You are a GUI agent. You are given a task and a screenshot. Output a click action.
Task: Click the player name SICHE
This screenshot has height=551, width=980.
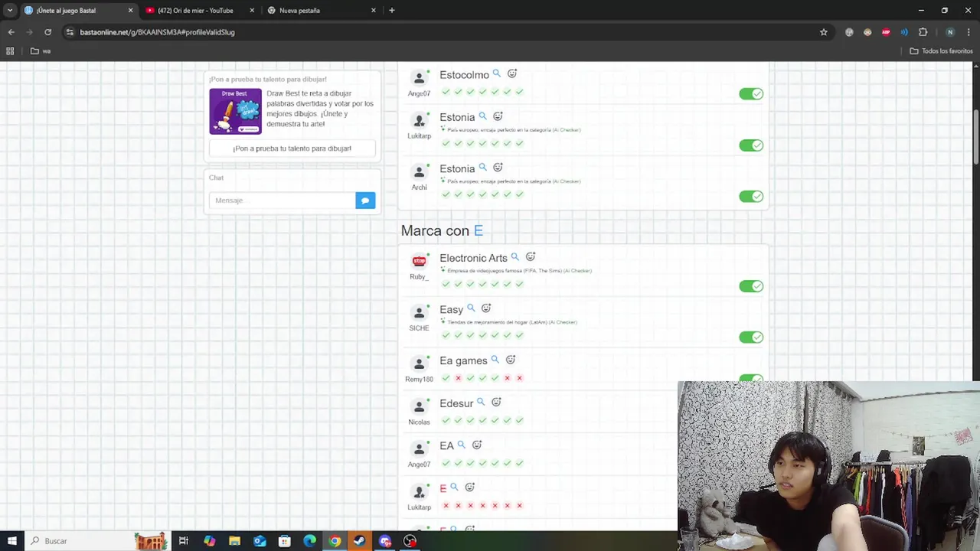point(419,328)
